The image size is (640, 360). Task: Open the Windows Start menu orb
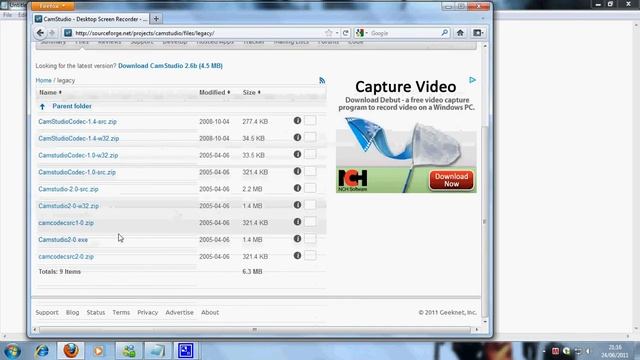coord(12,351)
